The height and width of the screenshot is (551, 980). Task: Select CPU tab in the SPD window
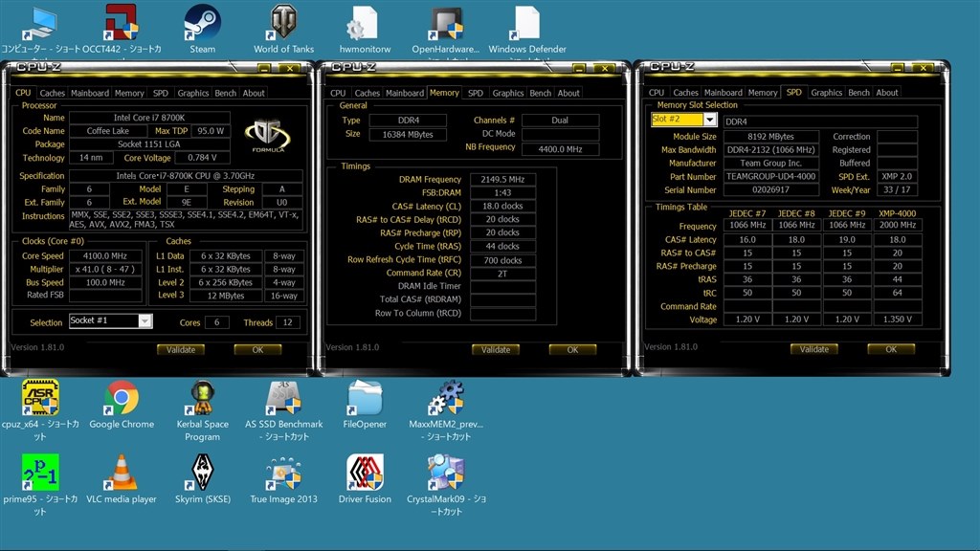pyautogui.click(x=657, y=93)
